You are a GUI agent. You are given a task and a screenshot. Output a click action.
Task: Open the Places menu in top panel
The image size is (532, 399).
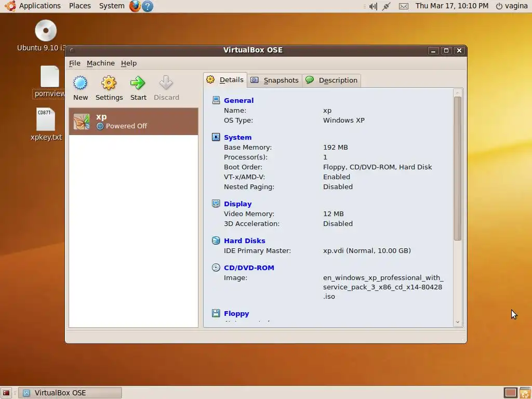click(79, 6)
